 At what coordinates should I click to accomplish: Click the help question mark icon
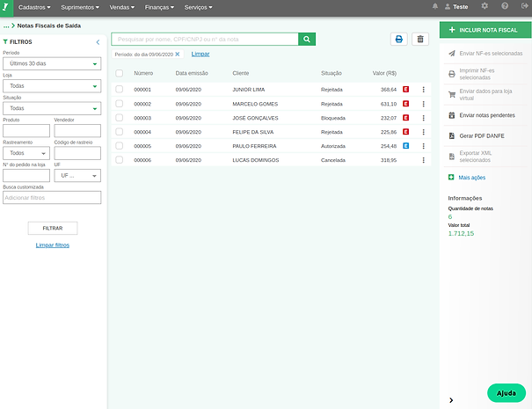pos(505,6)
